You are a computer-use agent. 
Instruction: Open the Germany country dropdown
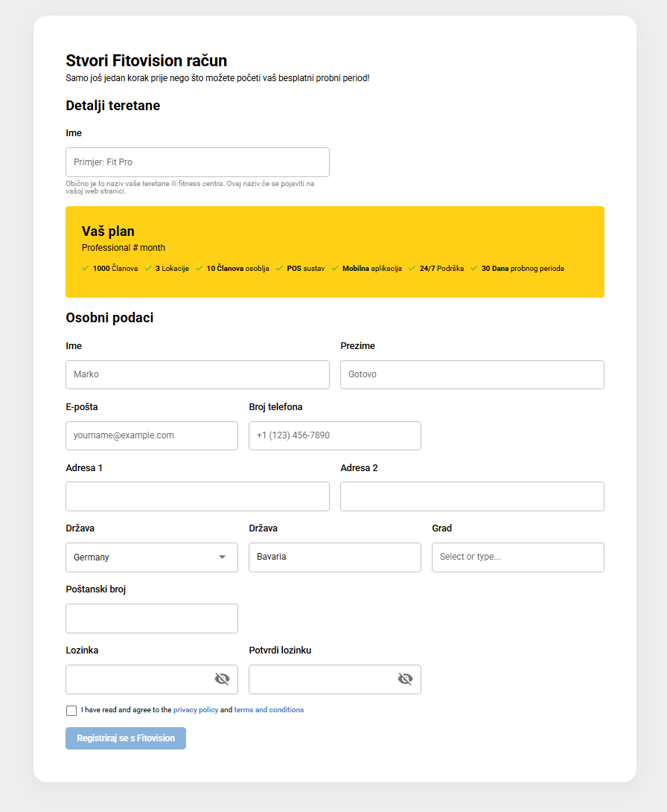click(x=152, y=557)
